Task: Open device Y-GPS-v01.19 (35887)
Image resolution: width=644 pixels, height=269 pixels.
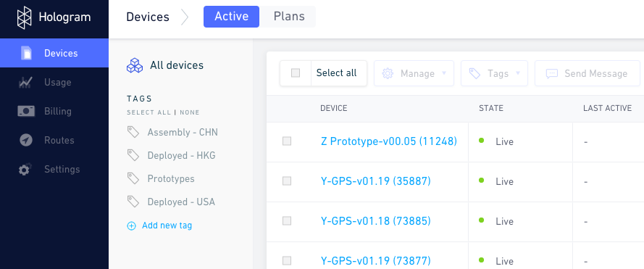Action: 375,181
